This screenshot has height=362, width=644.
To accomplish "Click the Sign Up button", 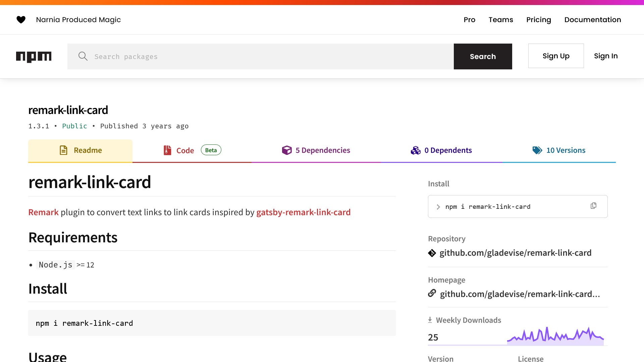I will (556, 56).
